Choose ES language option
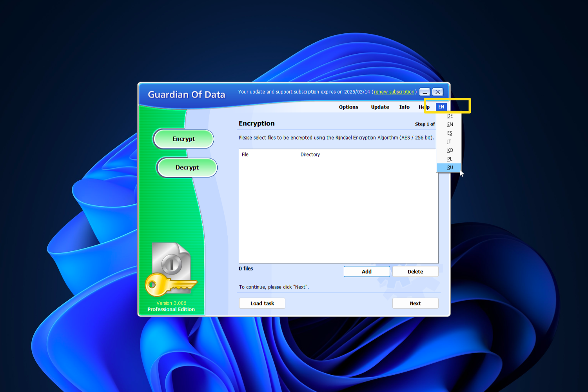Image resolution: width=588 pixels, height=392 pixels. click(x=449, y=133)
